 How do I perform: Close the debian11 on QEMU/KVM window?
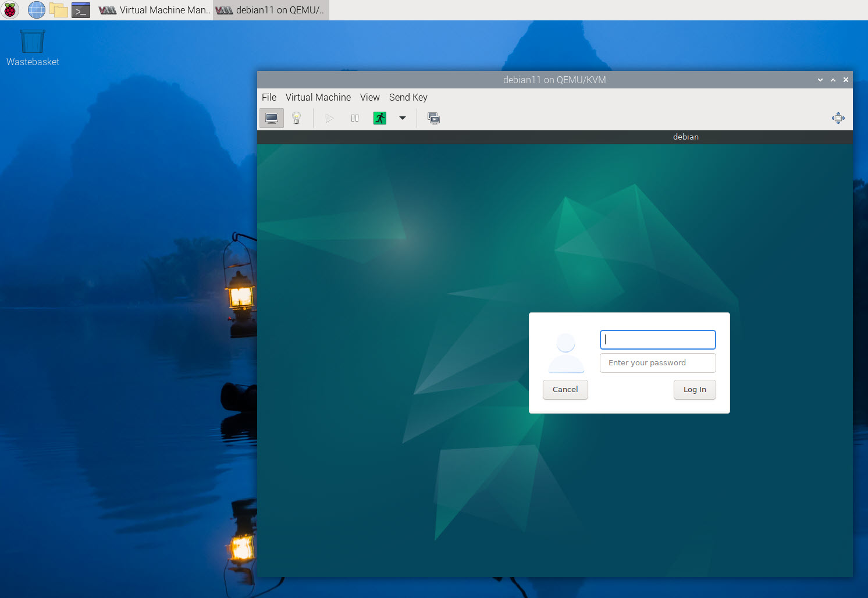846,80
